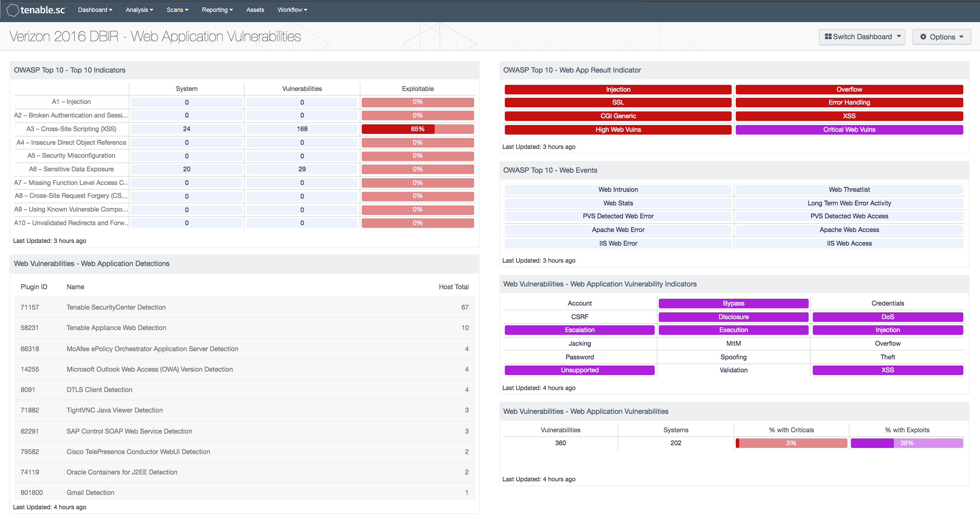Select the Web Intrusion event cell
Image resolution: width=980 pixels, height=530 pixels.
[618, 189]
